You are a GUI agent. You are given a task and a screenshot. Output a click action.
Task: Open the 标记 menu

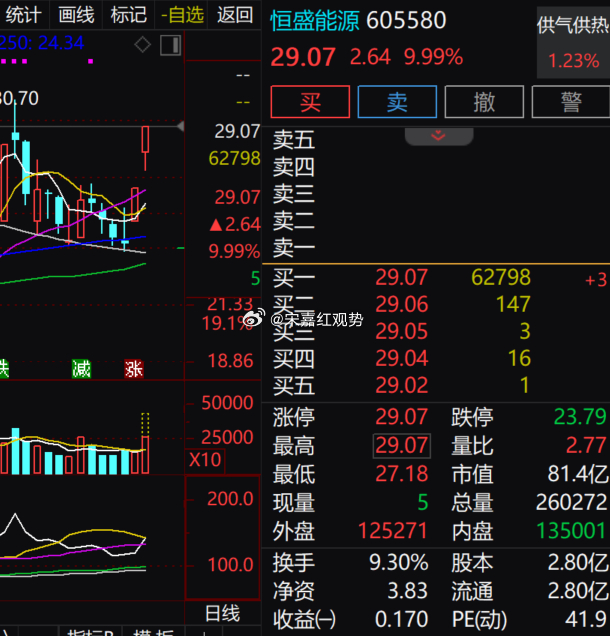coord(129,15)
